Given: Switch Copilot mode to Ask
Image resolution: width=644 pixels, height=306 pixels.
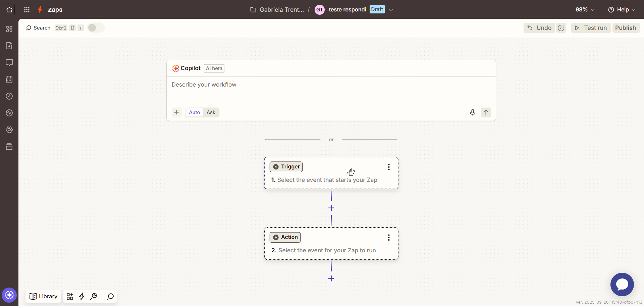Looking at the screenshot, I should [211, 112].
